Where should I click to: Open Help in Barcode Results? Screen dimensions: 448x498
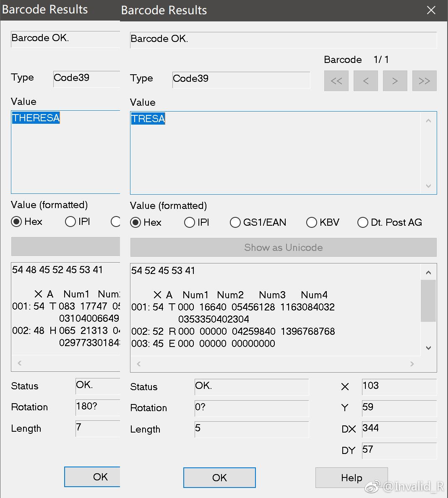point(352,477)
